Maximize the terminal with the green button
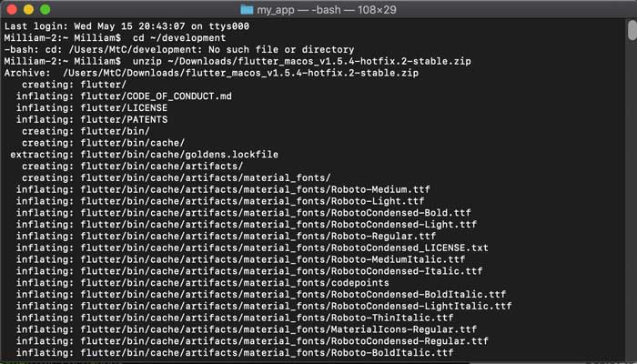Screen dimensions: 637x364 tap(45, 9)
